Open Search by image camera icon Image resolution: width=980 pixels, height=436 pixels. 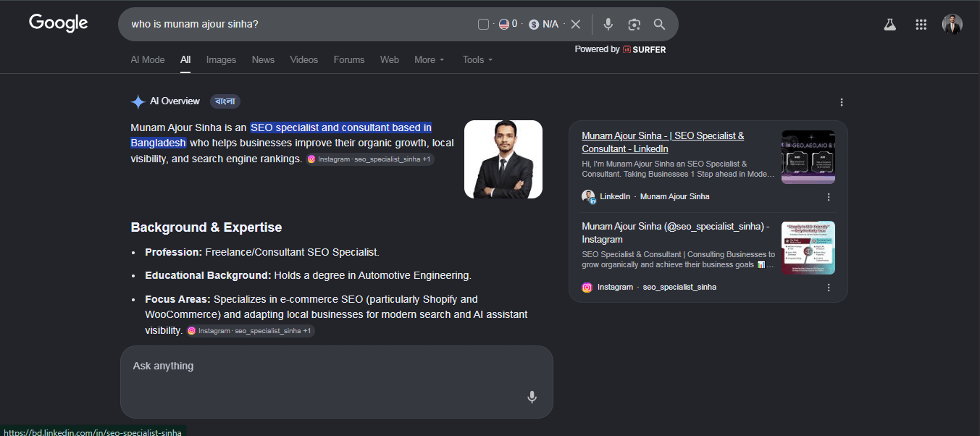coord(634,25)
